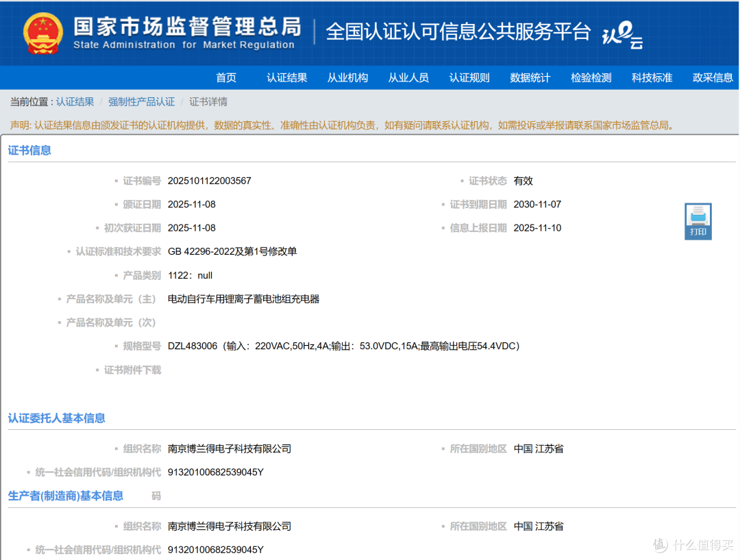
Task: Open the 认证结果 navigation menu
Action: point(287,78)
